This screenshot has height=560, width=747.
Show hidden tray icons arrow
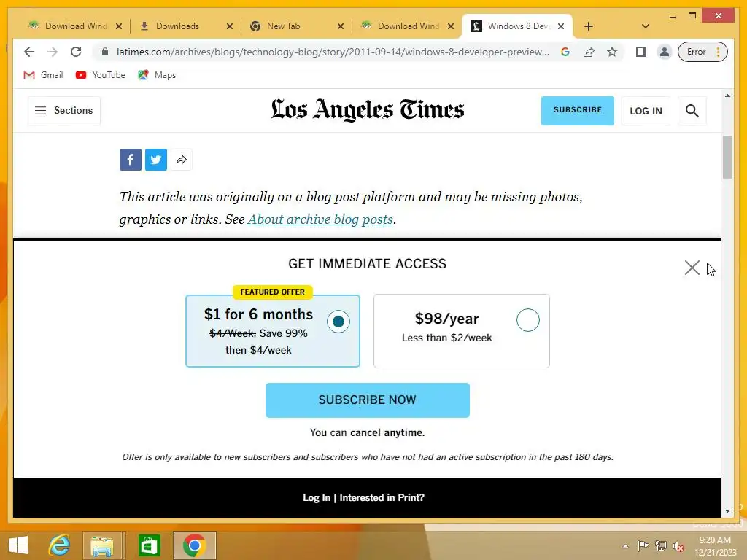point(625,546)
